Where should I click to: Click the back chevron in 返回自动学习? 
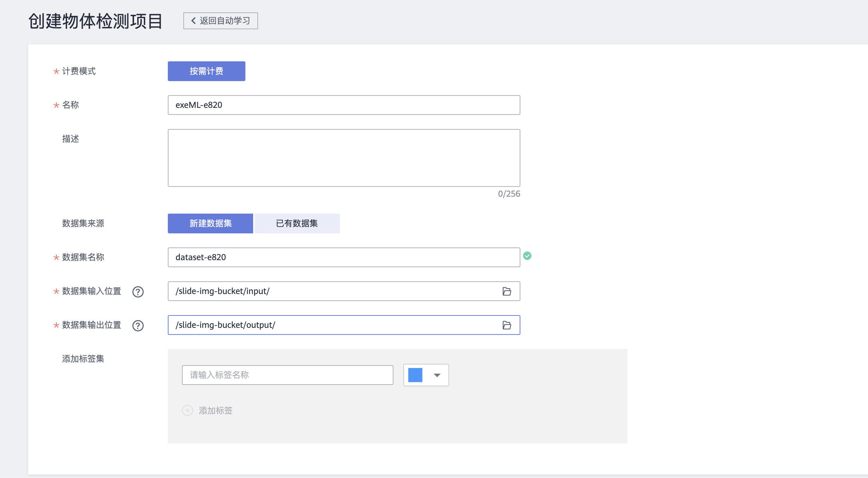[193, 21]
